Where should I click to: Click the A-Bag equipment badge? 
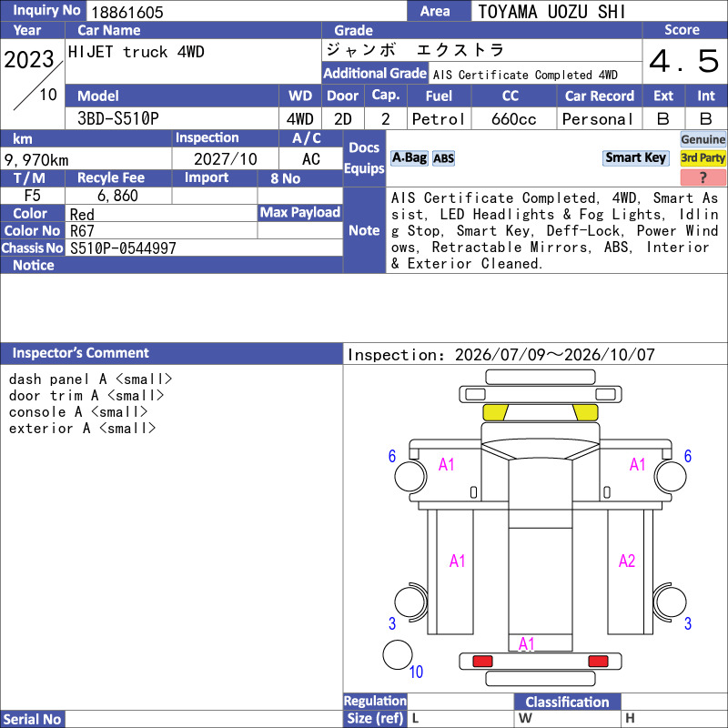tap(409, 157)
